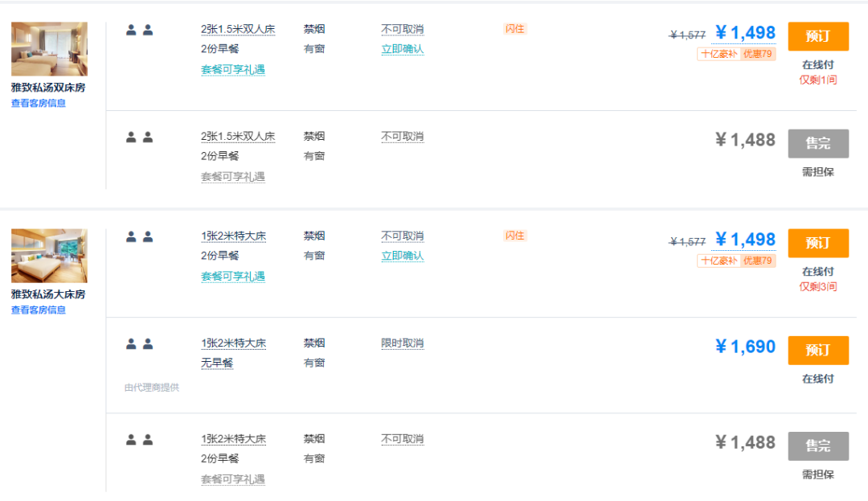
Task: Book the ¥1,690 no-breakfast king room
Action: pos(818,351)
